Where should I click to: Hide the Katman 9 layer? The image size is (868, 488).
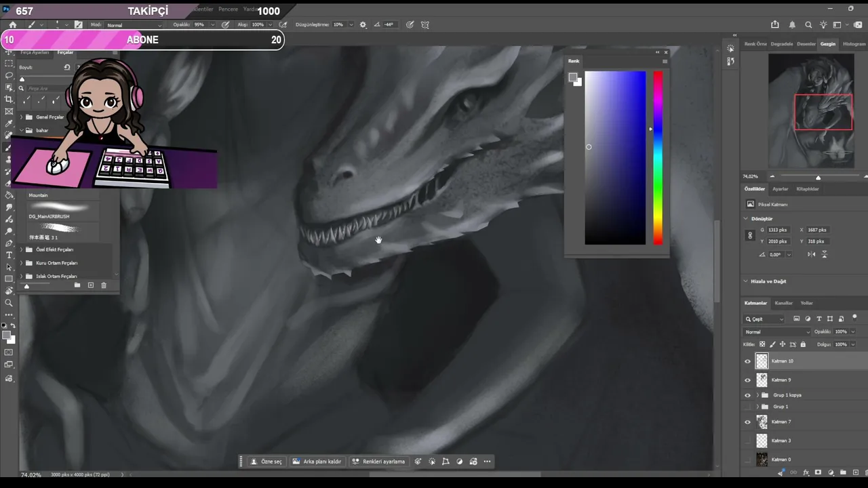click(748, 380)
